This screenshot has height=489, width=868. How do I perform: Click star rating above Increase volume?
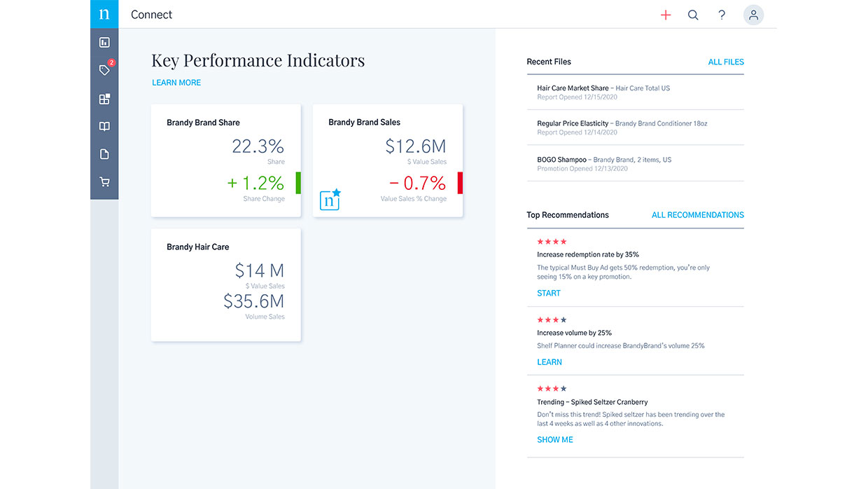(x=552, y=320)
